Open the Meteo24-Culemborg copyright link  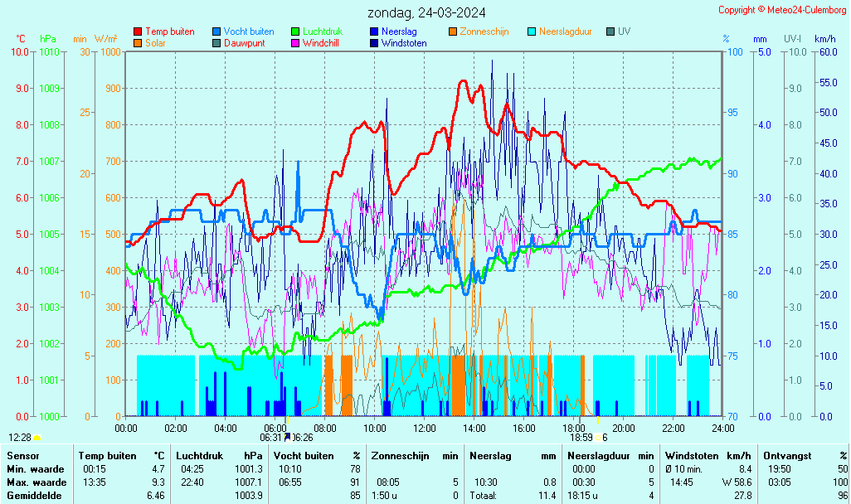(782, 10)
